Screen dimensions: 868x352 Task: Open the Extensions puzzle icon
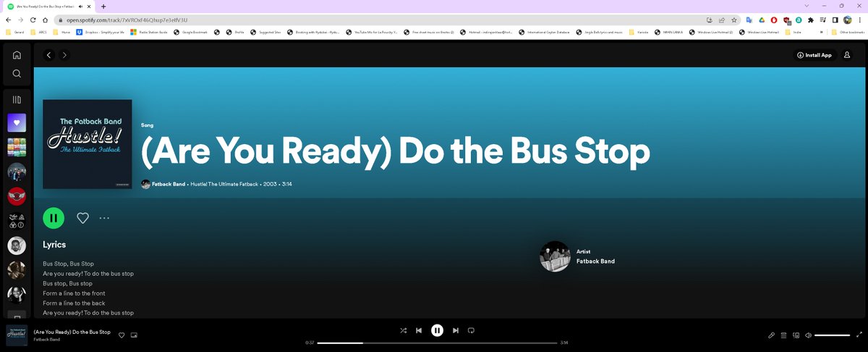811,20
